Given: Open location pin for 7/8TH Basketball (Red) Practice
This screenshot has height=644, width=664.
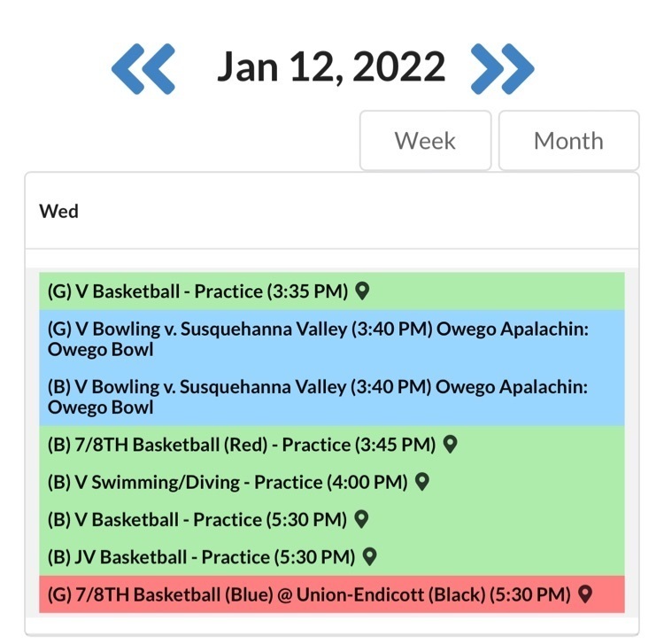Looking at the screenshot, I should 450,445.
